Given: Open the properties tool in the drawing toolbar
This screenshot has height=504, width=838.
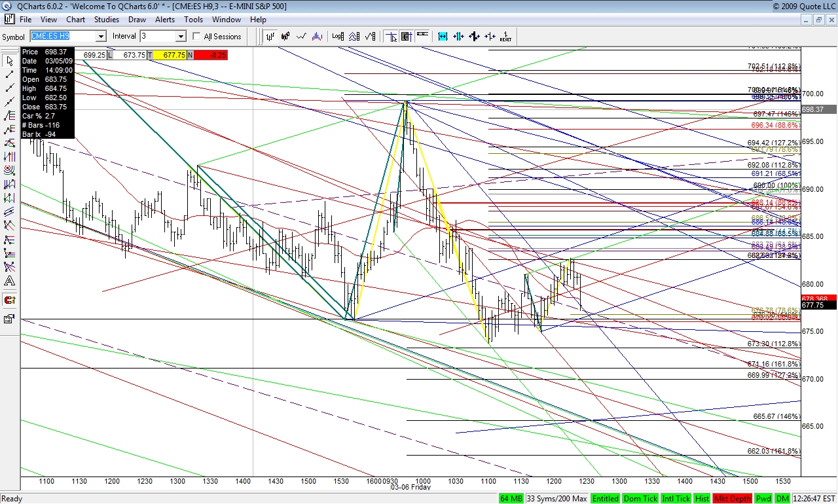Looking at the screenshot, I should tap(10, 319).
